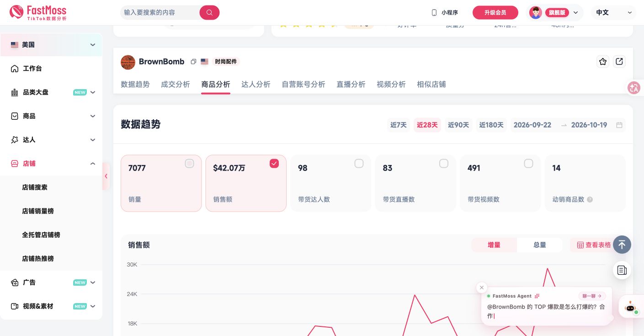Screen dimensions: 644x336
Task: Click the 聊一聊 chat button
Action: (592, 296)
